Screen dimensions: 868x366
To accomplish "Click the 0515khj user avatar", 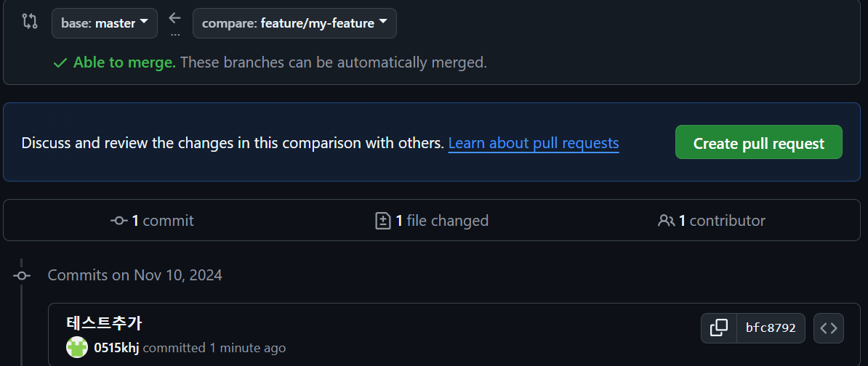I will [x=77, y=348].
